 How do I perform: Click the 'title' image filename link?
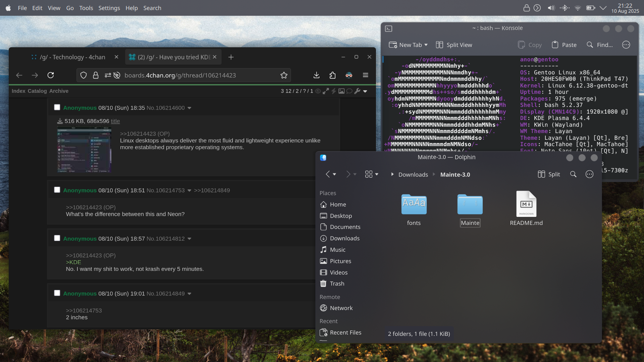tap(115, 121)
